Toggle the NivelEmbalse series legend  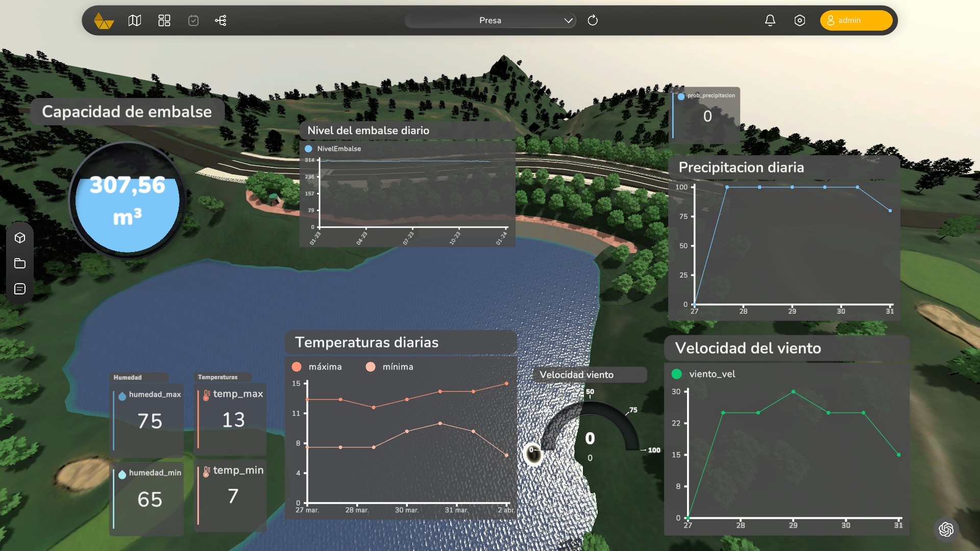(308, 148)
